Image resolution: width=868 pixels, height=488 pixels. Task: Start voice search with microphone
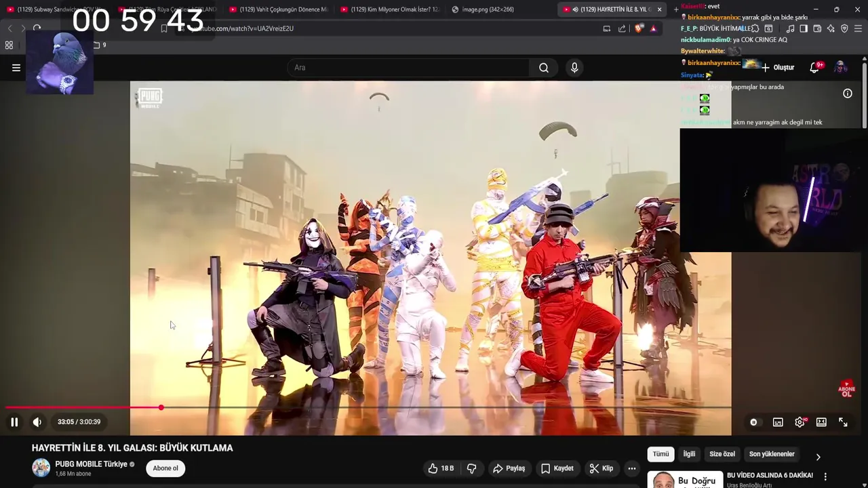coord(574,68)
